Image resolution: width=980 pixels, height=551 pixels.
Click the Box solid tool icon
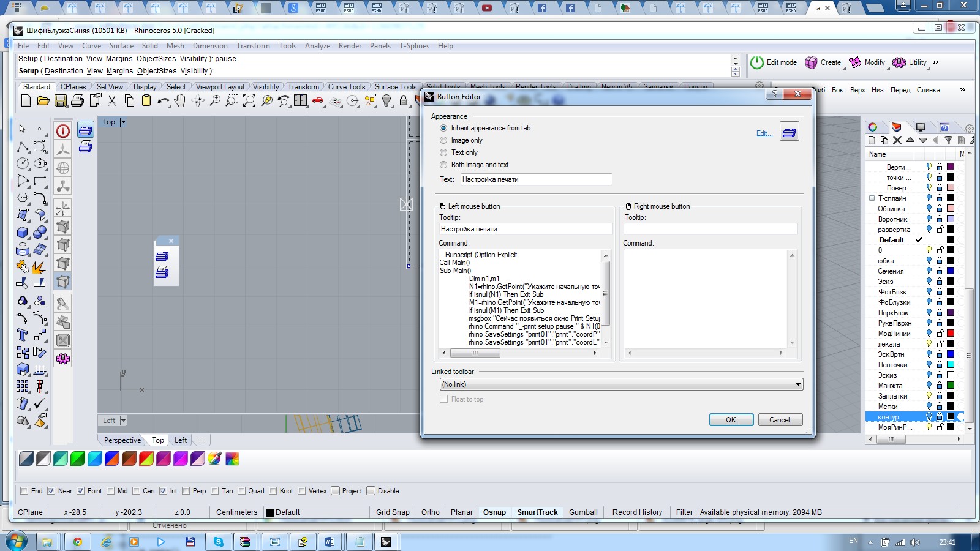click(23, 233)
